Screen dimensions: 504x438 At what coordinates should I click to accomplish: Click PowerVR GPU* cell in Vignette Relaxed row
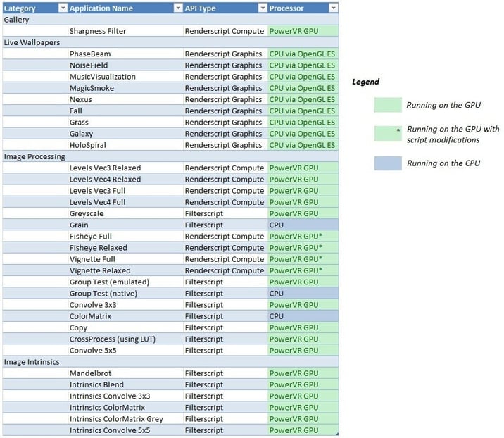tap(303, 271)
